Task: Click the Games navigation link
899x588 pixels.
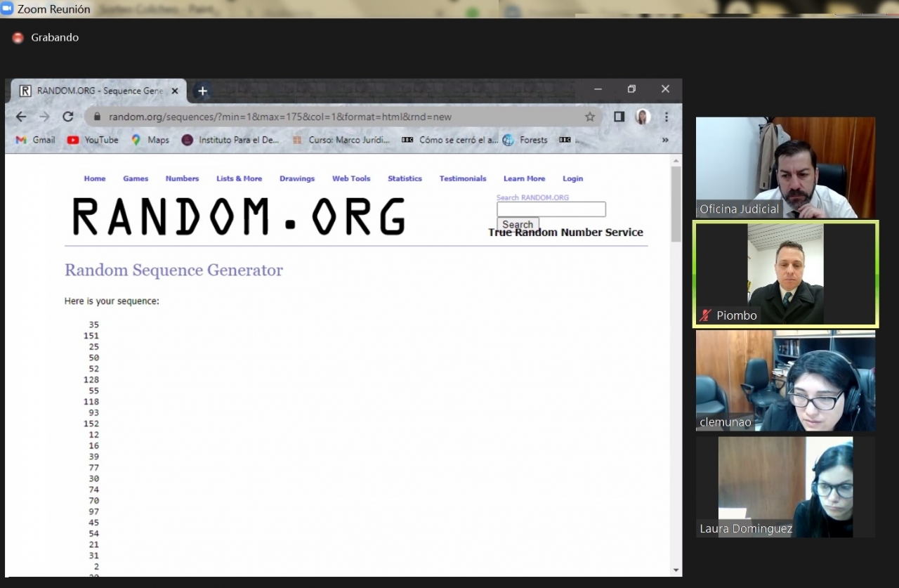Action: pyautogui.click(x=136, y=178)
